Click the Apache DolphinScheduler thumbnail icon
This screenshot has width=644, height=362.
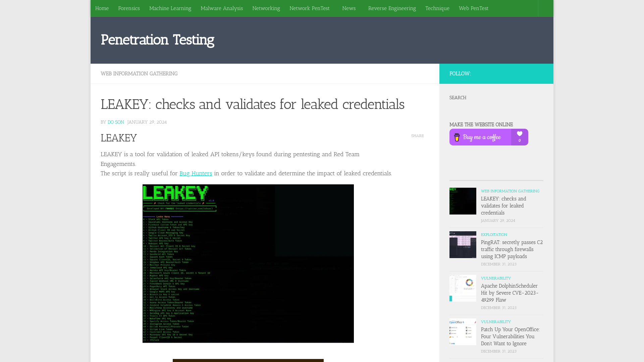463,288
